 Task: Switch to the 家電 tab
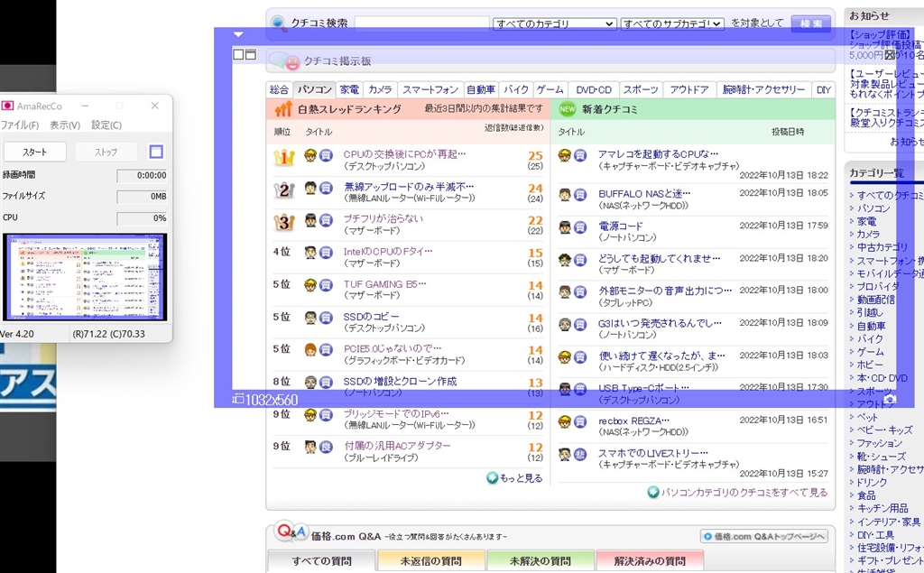(x=349, y=89)
